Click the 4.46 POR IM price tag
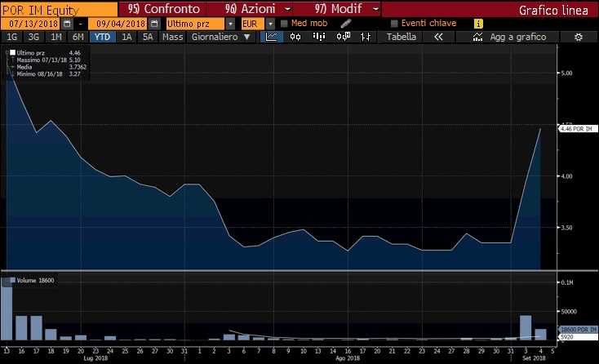 [578, 129]
